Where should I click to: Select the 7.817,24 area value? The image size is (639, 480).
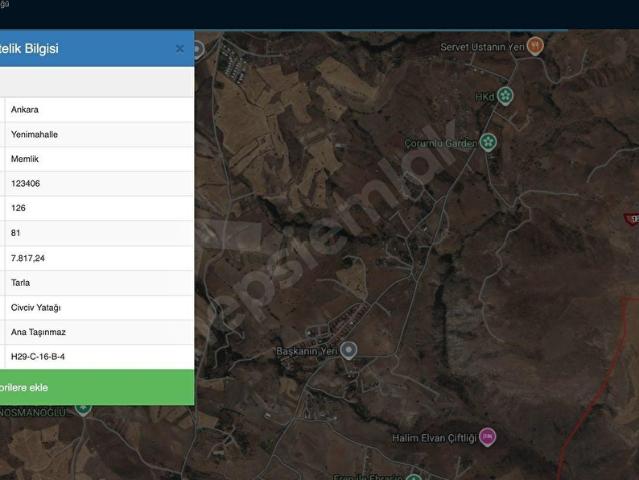[x=28, y=258]
